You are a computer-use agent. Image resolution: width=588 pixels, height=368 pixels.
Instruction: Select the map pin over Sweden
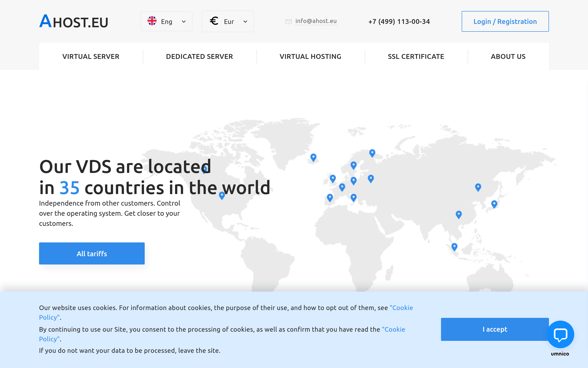pos(353,166)
